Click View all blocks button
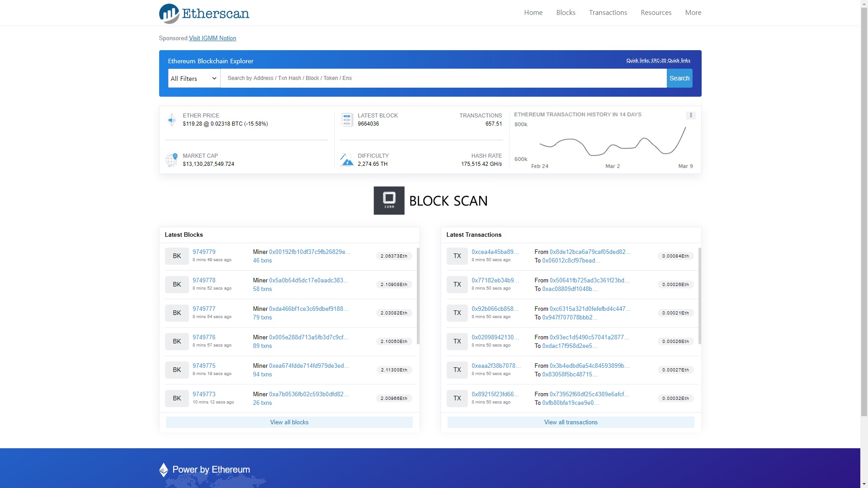The width and height of the screenshot is (868, 488). (x=289, y=422)
